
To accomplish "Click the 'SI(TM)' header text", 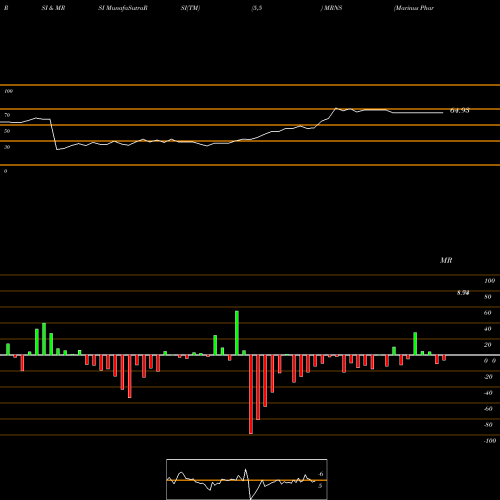I will (190, 8).
